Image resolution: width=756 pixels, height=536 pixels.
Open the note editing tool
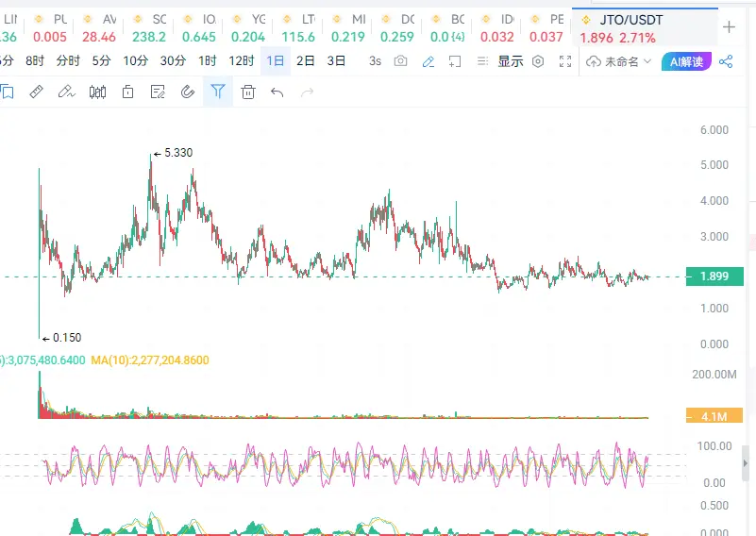pyautogui.click(x=158, y=92)
